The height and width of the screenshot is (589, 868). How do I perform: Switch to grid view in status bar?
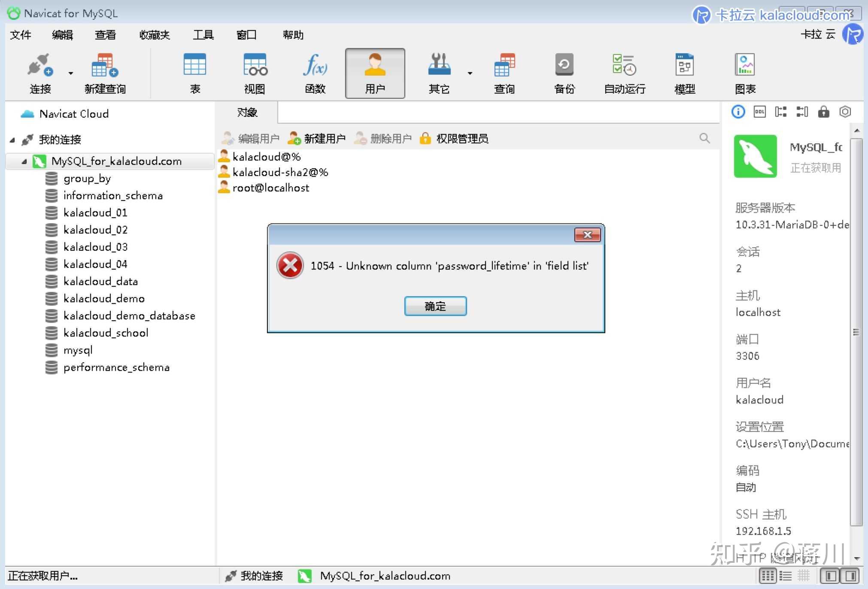pos(768,576)
